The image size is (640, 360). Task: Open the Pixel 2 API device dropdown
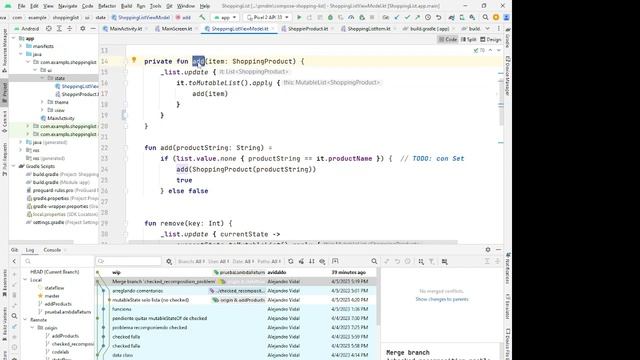268,18
